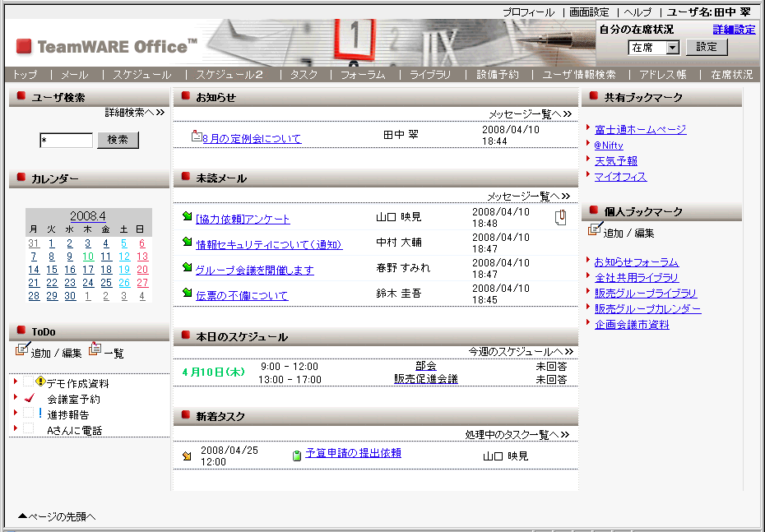Open the フォーラム menu item

coord(363,75)
